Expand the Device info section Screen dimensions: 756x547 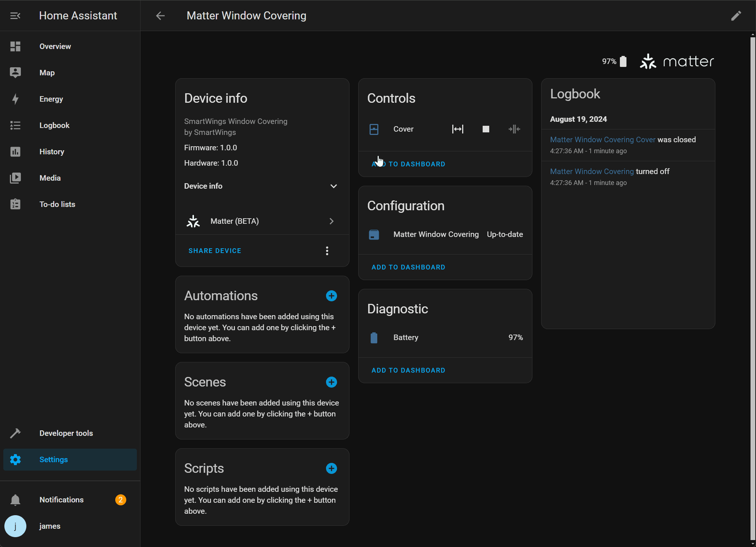(x=333, y=186)
